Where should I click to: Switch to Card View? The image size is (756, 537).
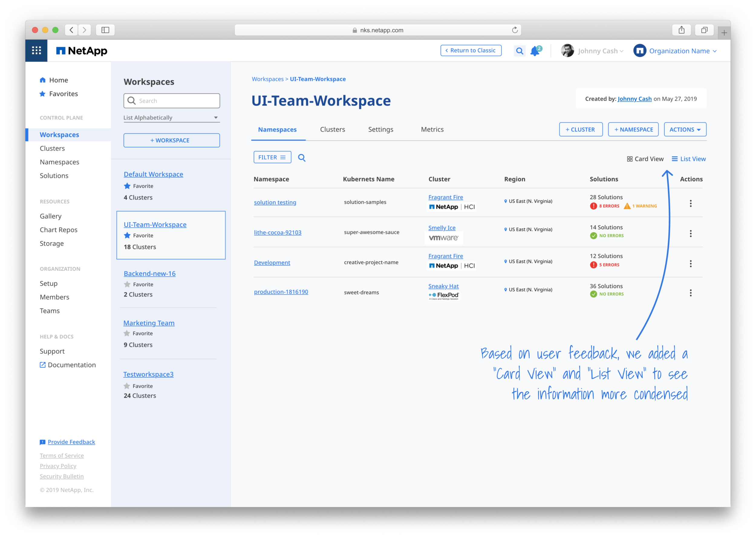pos(645,159)
